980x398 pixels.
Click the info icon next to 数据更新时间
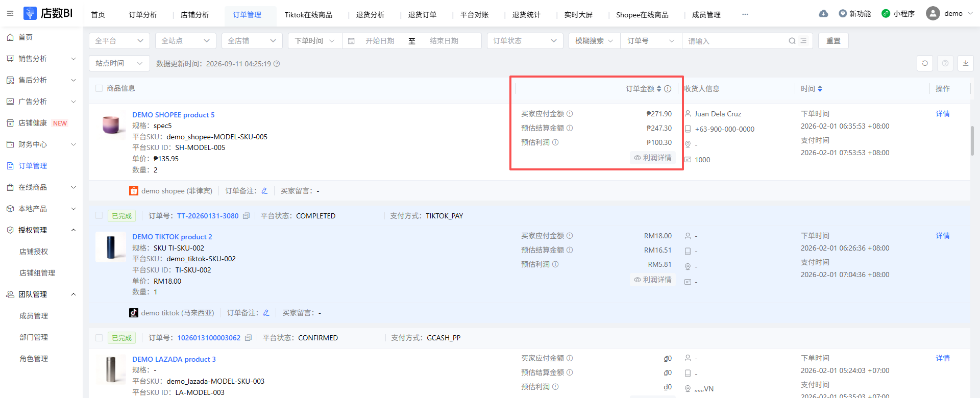click(x=277, y=64)
